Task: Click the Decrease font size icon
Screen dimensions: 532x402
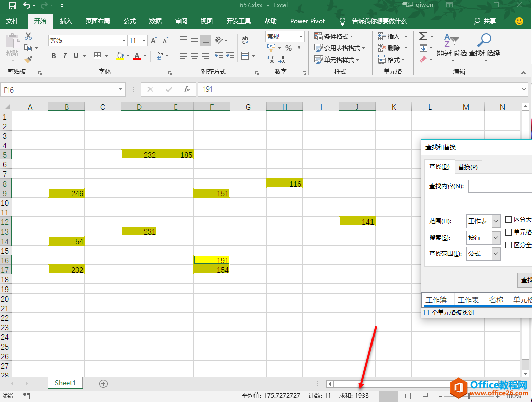Action: click(165, 41)
